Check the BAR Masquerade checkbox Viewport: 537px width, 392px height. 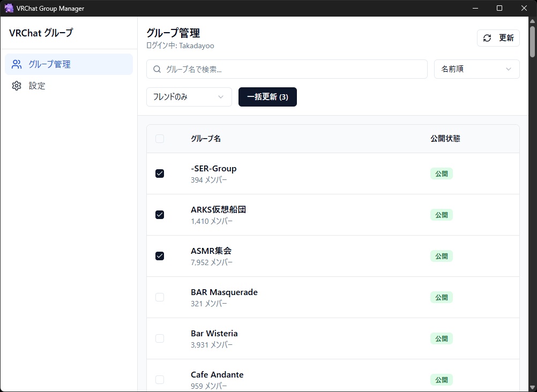[x=159, y=297]
